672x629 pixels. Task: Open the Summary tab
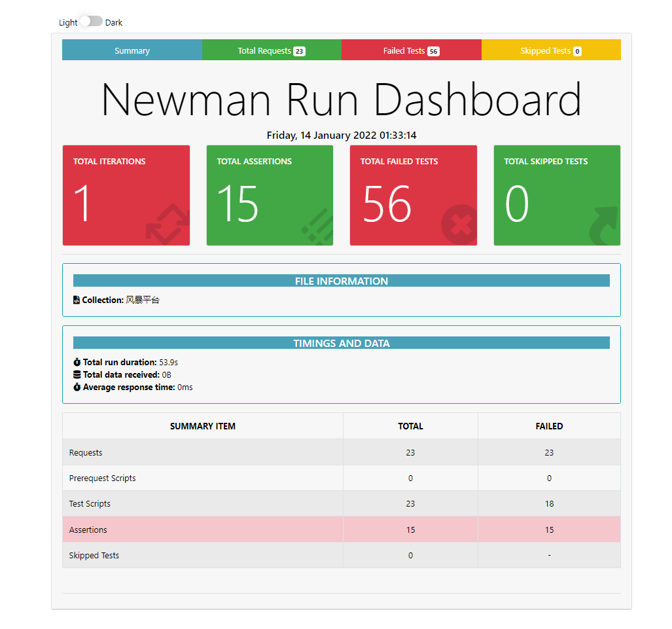132,50
